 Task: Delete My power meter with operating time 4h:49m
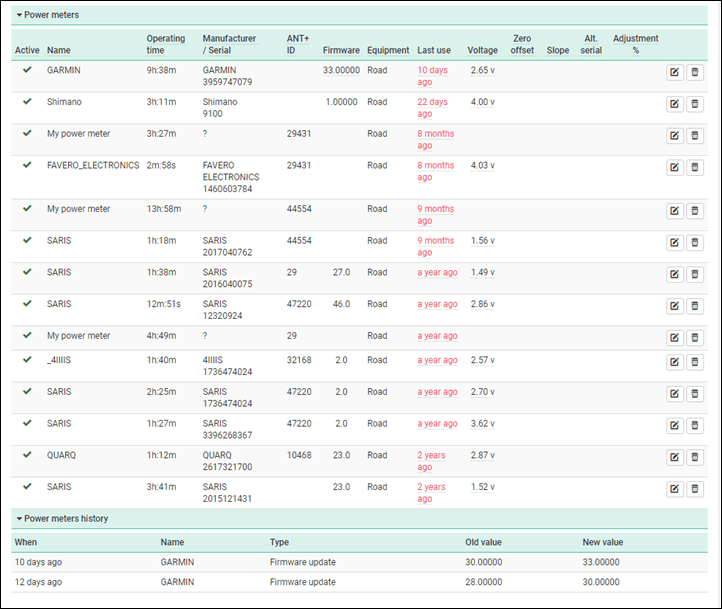pos(695,338)
